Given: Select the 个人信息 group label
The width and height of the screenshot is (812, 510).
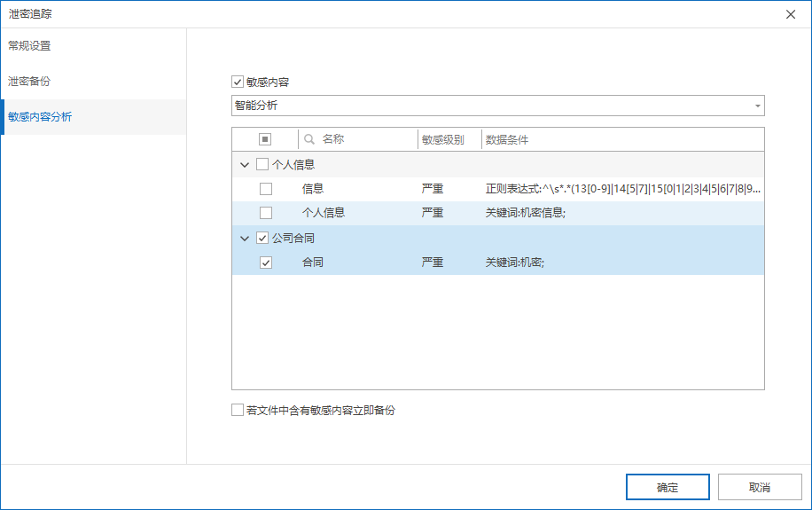Looking at the screenshot, I should click(293, 164).
